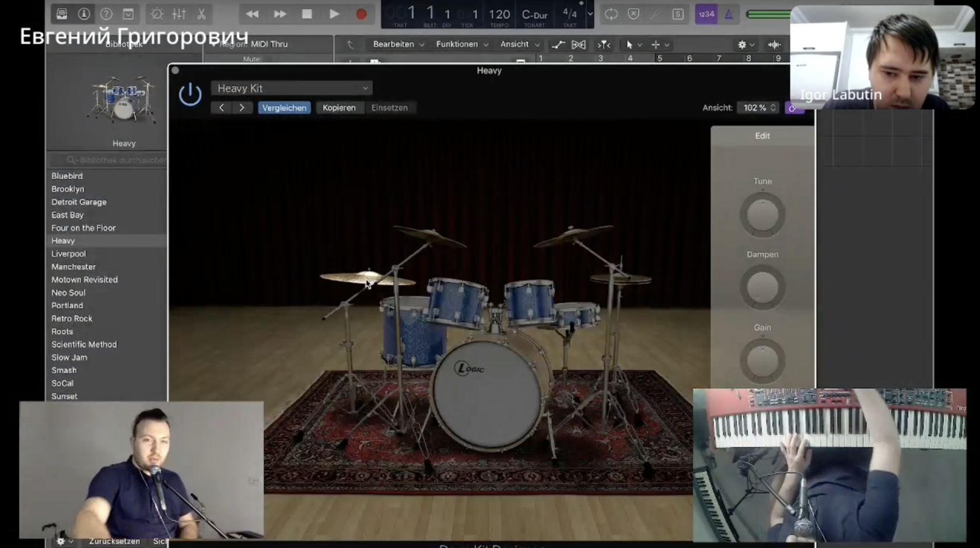This screenshot has width=980, height=548.
Task: Click the Quick Help question mark icon
Action: [x=106, y=13]
